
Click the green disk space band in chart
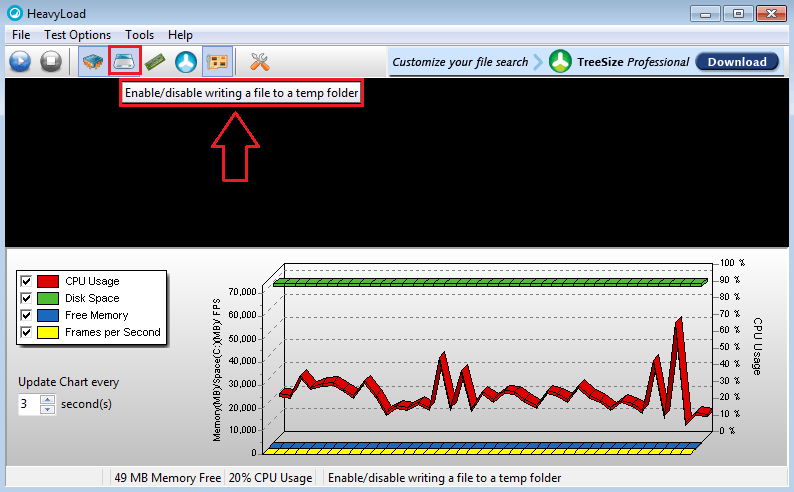coord(490,282)
